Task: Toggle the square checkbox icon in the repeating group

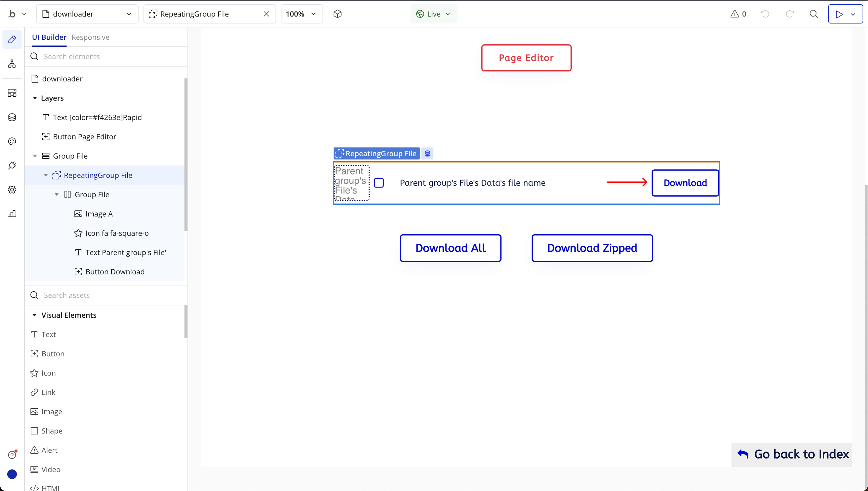Action: (379, 183)
